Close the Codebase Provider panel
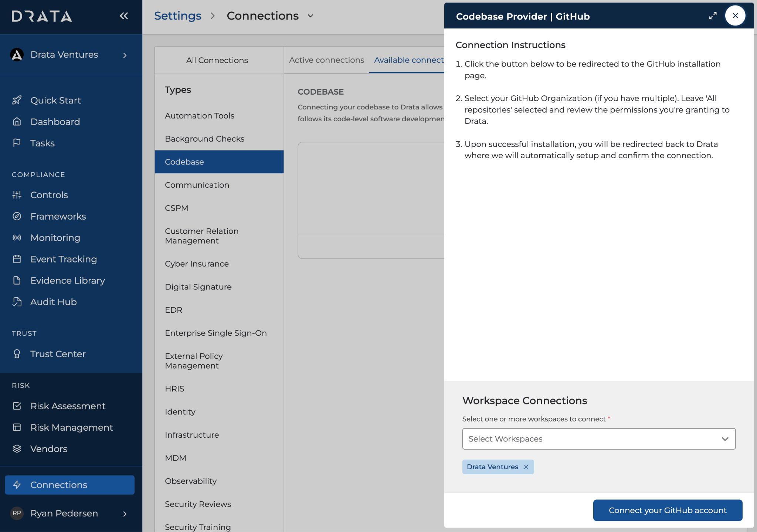Viewport: 757px width, 532px height. 735,16
